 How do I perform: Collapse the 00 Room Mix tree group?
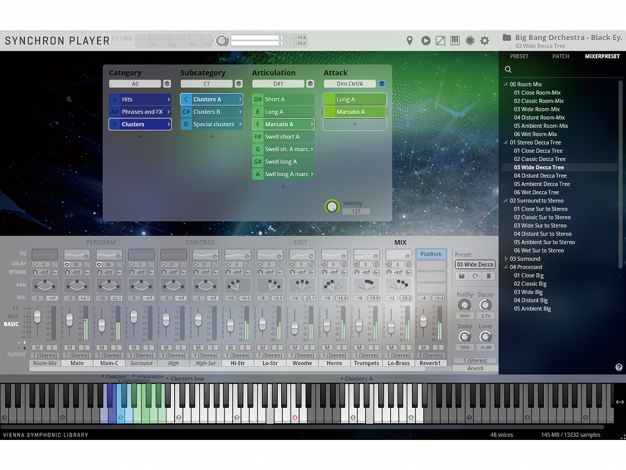505,84
